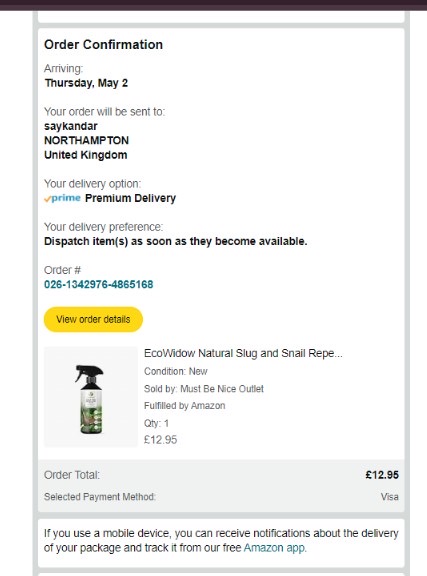This screenshot has width=427, height=576.
Task: Click the Visa payment method text
Action: click(390, 497)
